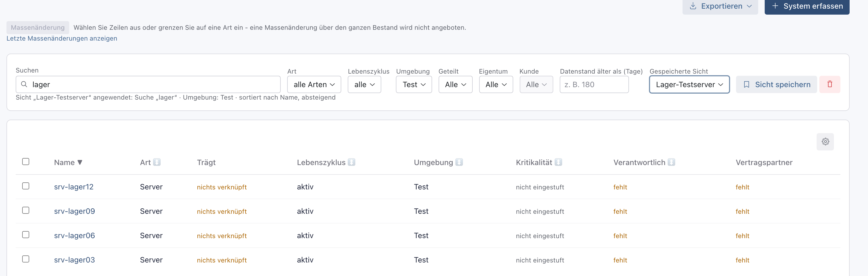
Task: Click Sicht speichern button
Action: 776,84
